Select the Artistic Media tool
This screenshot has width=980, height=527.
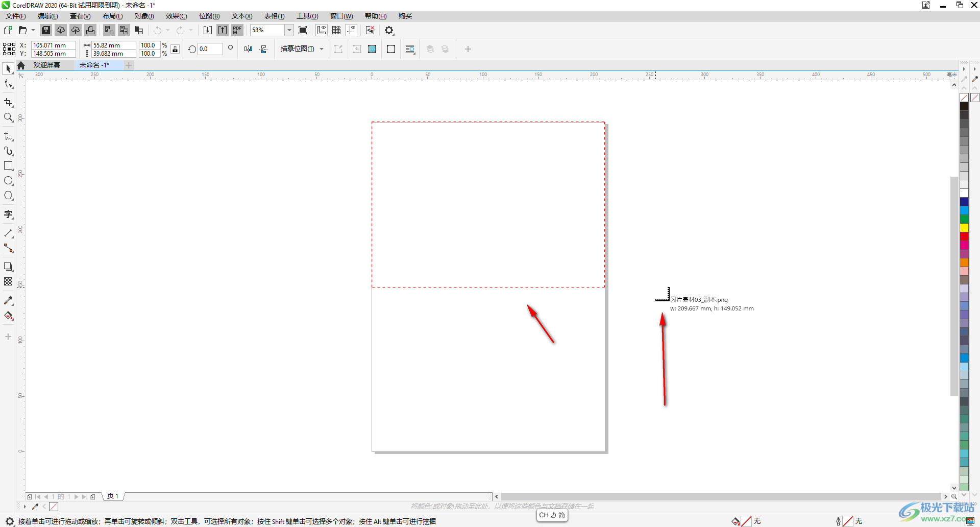[x=8, y=151]
